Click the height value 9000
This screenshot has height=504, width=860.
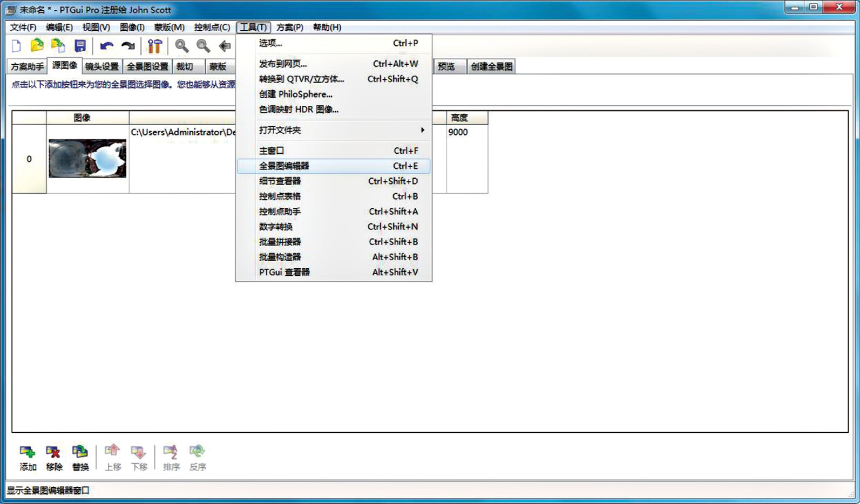coord(458,132)
